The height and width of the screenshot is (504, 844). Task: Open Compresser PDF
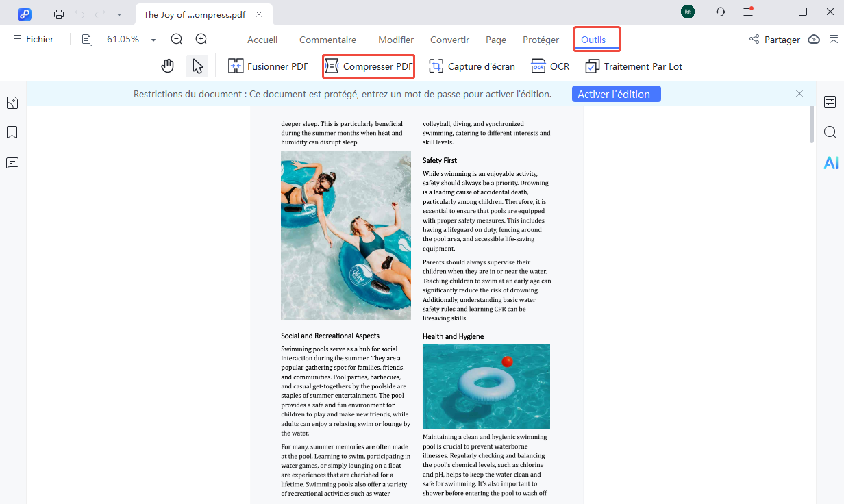pos(368,66)
